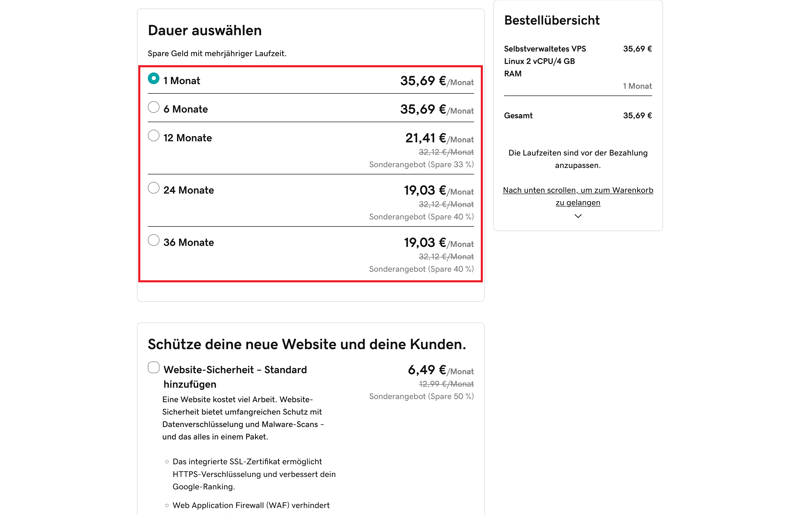
Task: Click the 21,41 € monthly price
Action: coord(425,138)
